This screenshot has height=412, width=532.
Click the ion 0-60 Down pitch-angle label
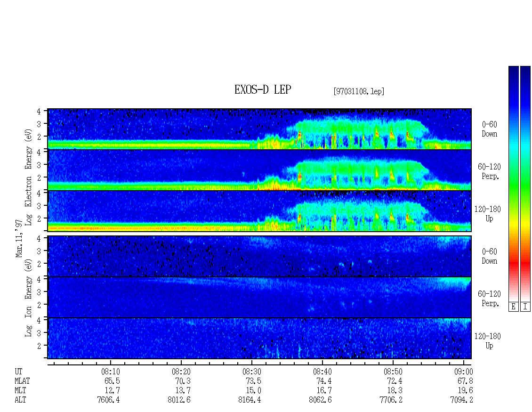pyautogui.click(x=489, y=256)
